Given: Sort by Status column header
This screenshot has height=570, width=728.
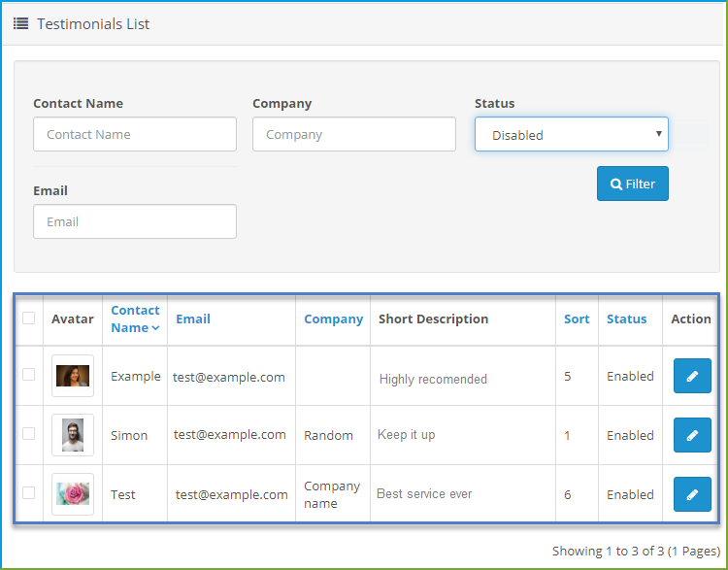Looking at the screenshot, I should pos(626,319).
